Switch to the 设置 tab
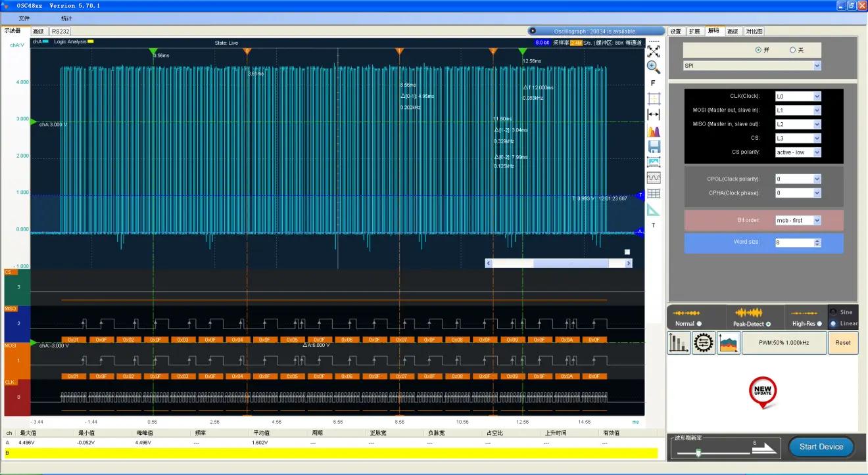 (676, 32)
